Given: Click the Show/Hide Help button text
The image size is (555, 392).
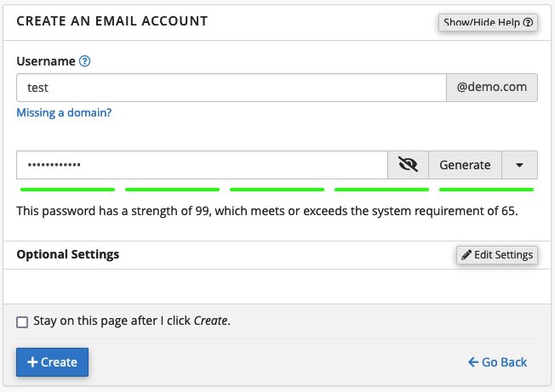Looking at the screenshot, I should click(483, 23).
